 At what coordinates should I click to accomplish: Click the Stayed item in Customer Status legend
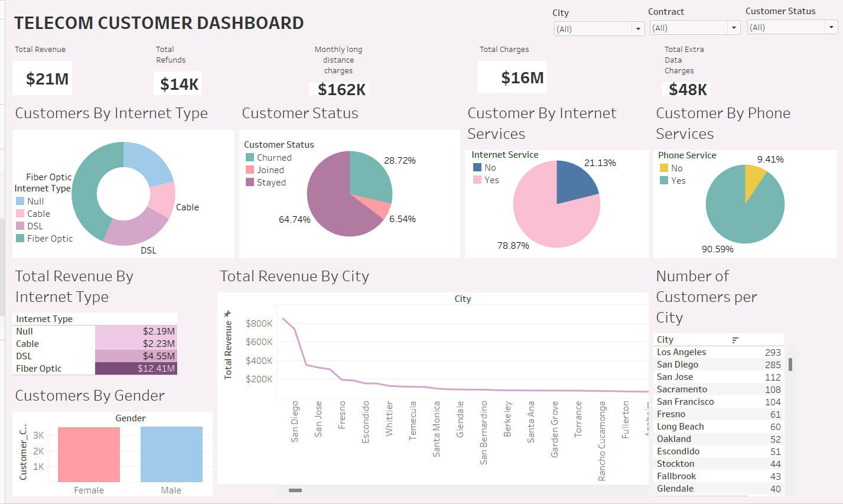[x=271, y=183]
